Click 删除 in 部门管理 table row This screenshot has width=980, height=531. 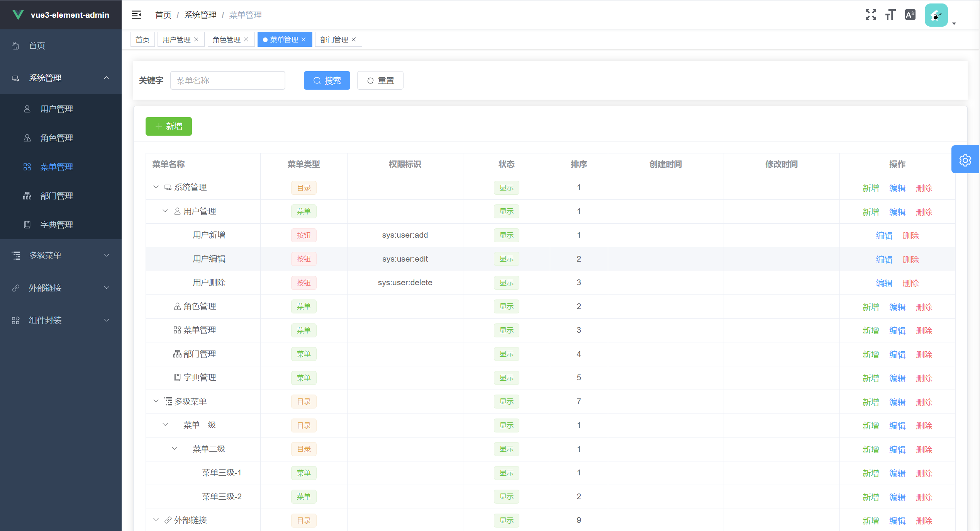coord(924,355)
